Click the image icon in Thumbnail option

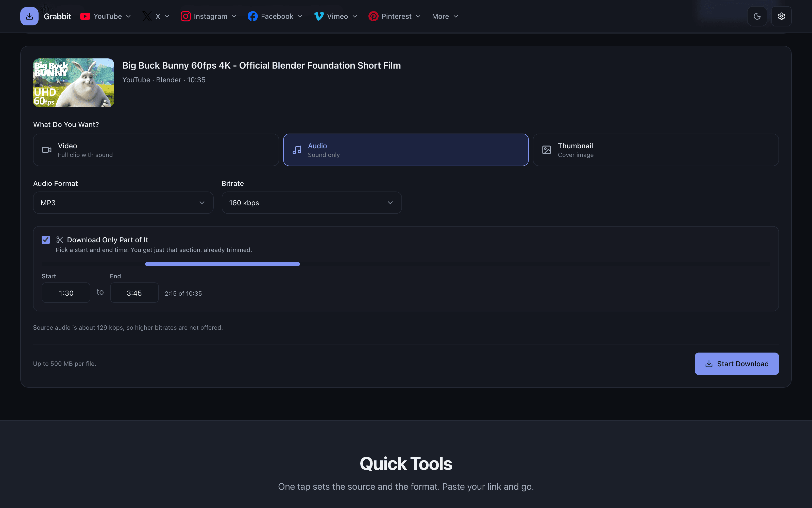click(x=547, y=150)
